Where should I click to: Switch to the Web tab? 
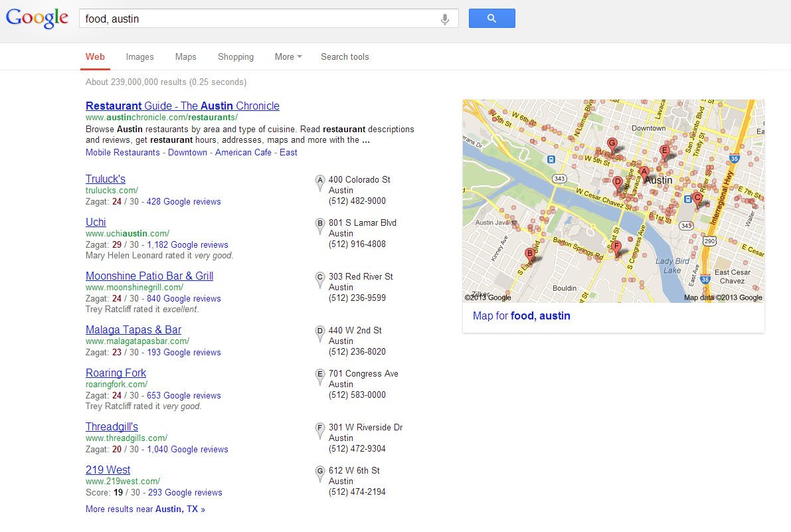tap(95, 57)
